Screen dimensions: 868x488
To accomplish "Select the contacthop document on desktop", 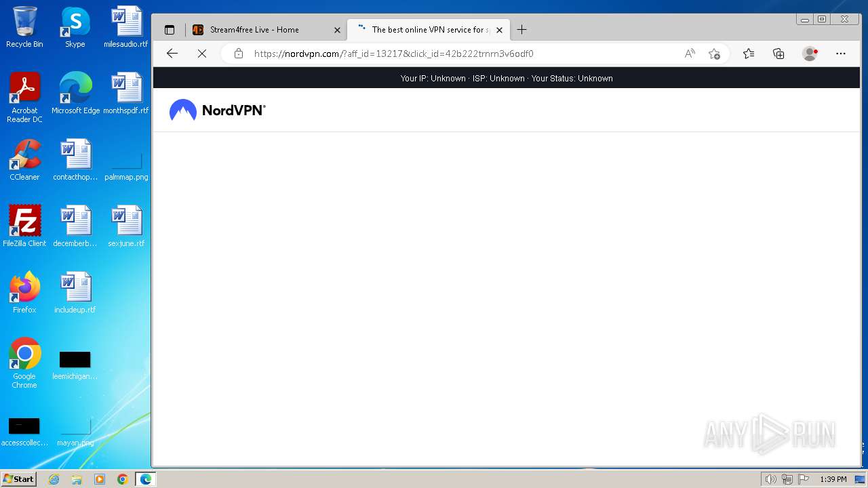I will pyautogui.click(x=75, y=159).
